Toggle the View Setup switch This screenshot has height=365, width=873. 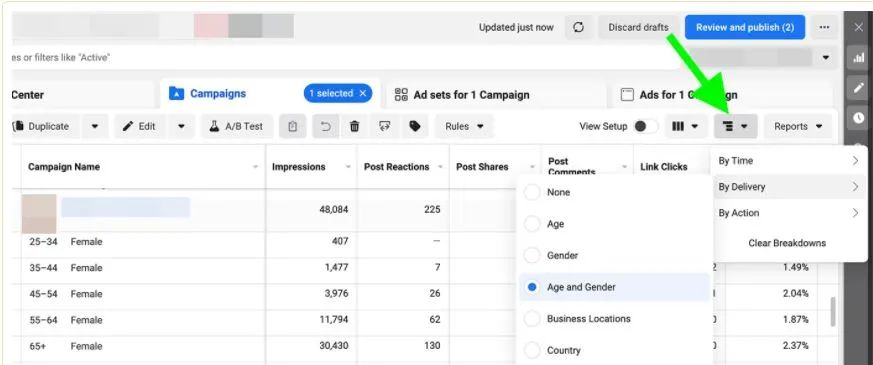point(646,126)
